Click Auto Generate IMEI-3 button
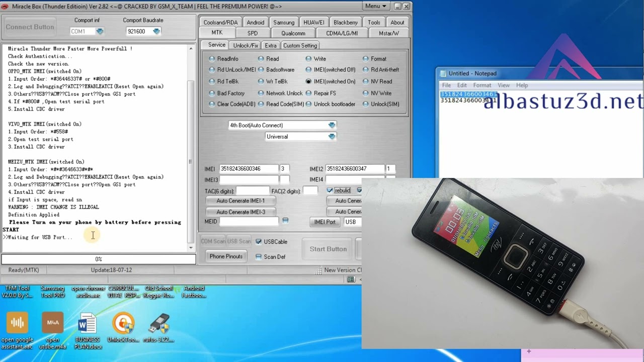644x362 pixels. [240, 212]
